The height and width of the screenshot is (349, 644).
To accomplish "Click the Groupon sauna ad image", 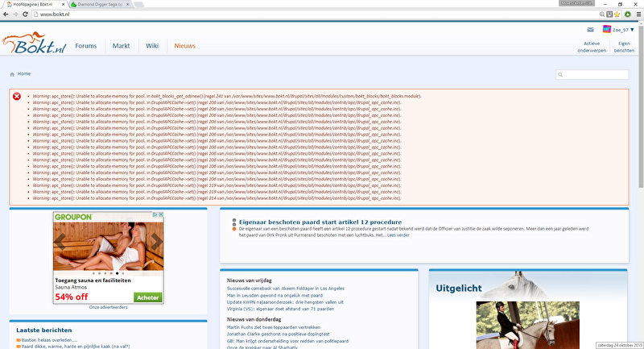I will pyautogui.click(x=108, y=246).
